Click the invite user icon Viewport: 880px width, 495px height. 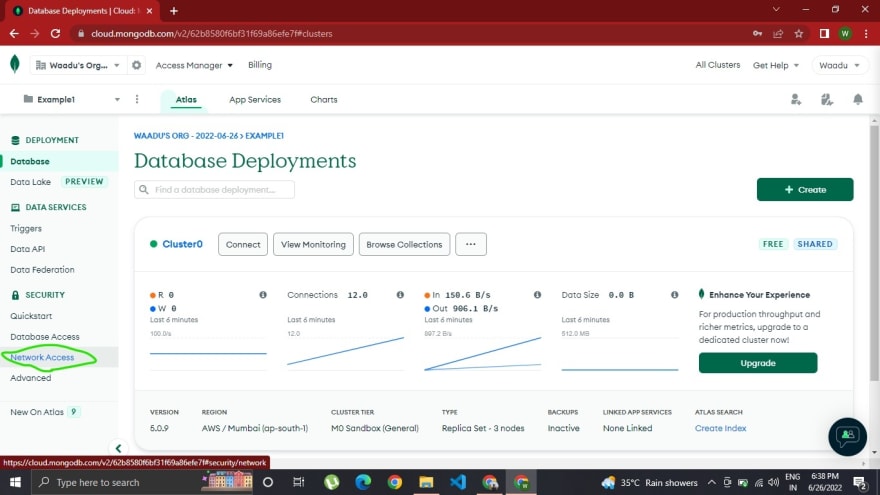tap(796, 99)
